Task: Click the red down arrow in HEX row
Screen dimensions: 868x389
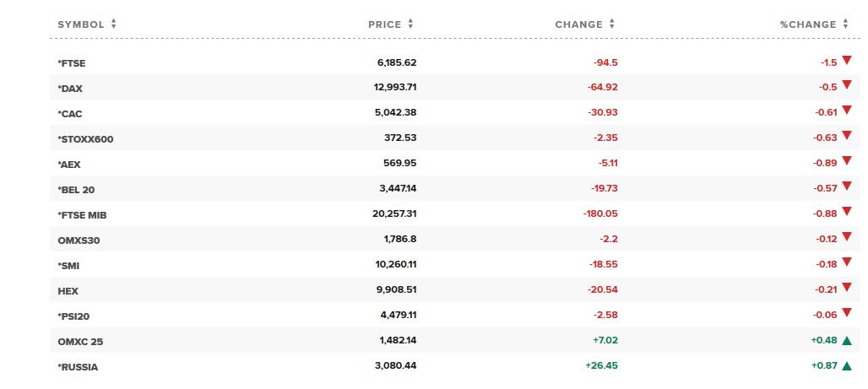Action: pyautogui.click(x=846, y=287)
